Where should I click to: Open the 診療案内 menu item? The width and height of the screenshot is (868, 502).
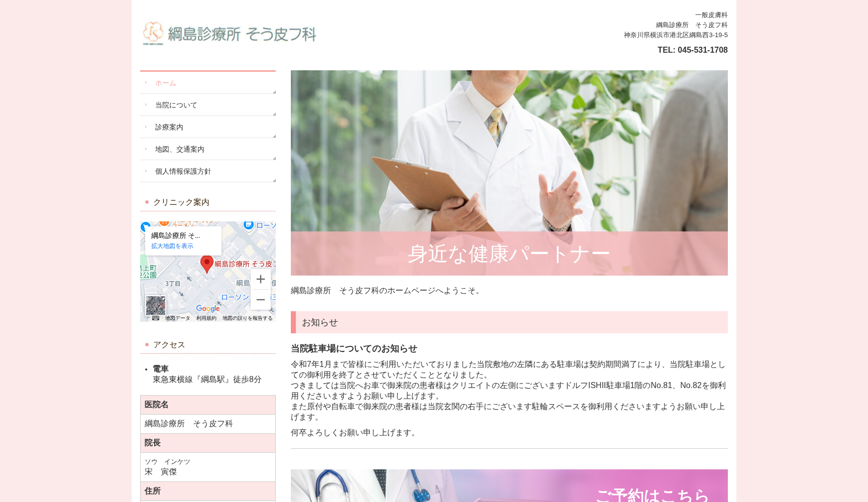(x=169, y=127)
